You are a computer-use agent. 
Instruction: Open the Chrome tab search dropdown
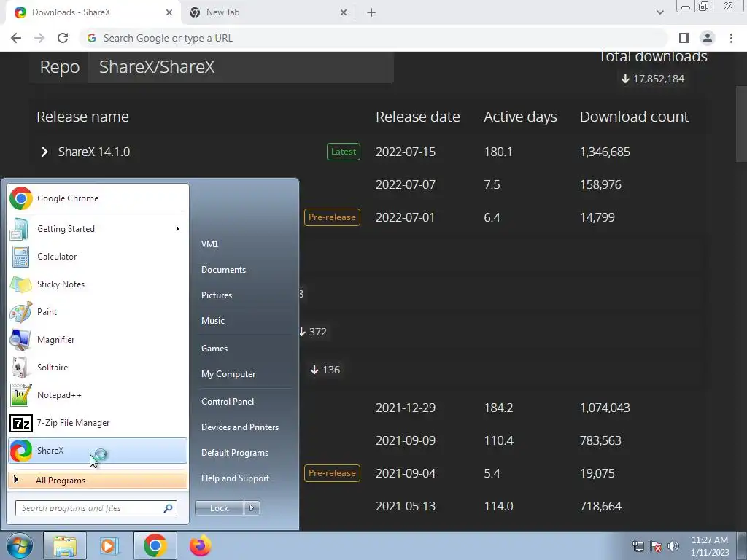659,12
